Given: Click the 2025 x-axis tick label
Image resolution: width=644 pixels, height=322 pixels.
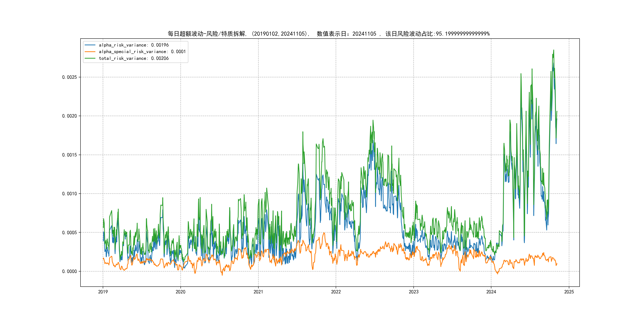Looking at the screenshot, I should [x=569, y=292].
